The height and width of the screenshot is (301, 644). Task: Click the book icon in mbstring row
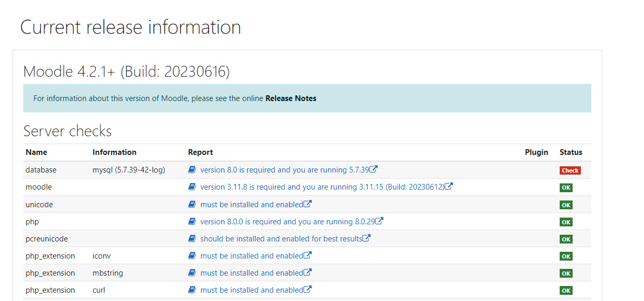pyautogui.click(x=192, y=273)
